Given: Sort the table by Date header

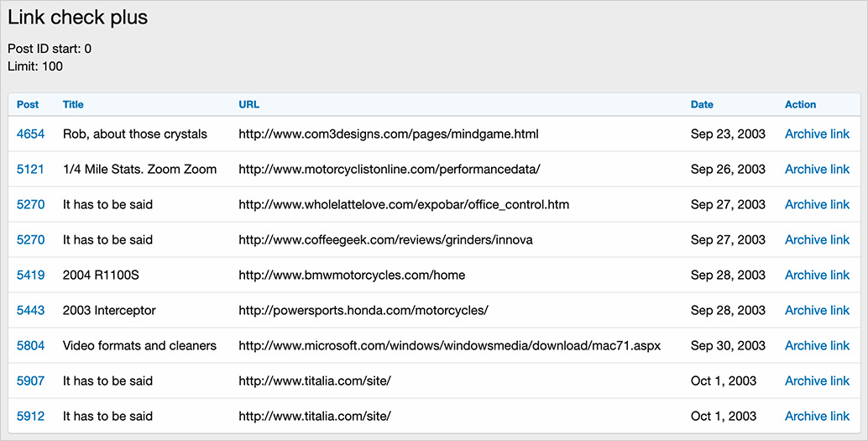Looking at the screenshot, I should coord(702,105).
